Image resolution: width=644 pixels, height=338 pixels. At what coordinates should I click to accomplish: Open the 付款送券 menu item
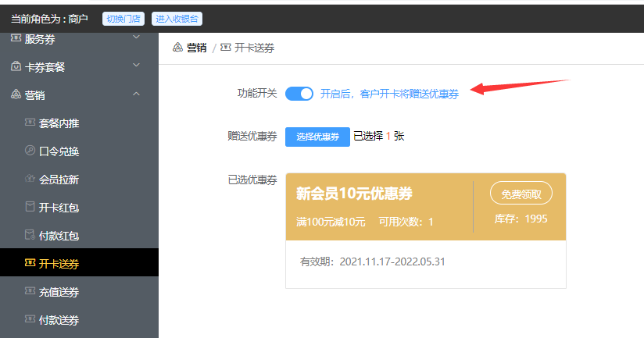click(79, 320)
